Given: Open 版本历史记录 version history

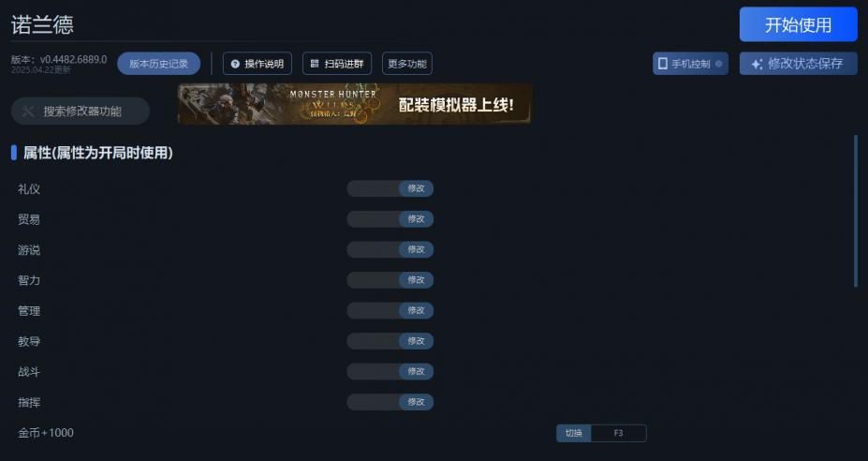Looking at the screenshot, I should coord(159,64).
